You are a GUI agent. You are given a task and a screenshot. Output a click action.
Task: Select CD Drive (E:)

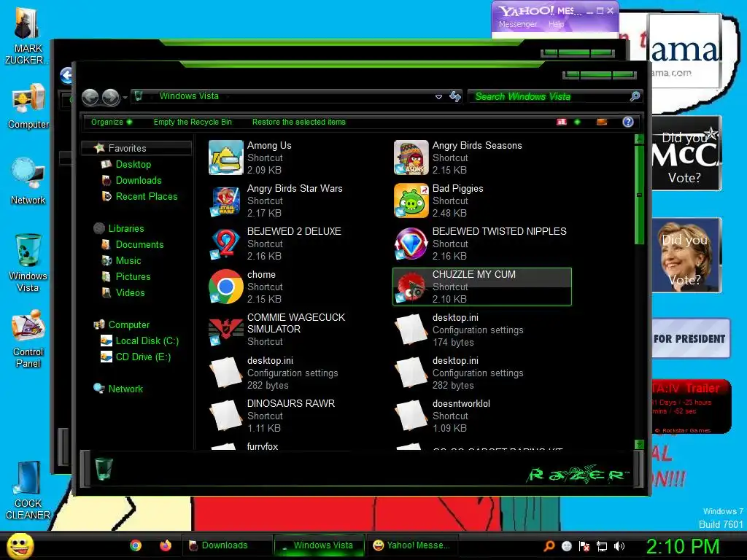point(143,357)
